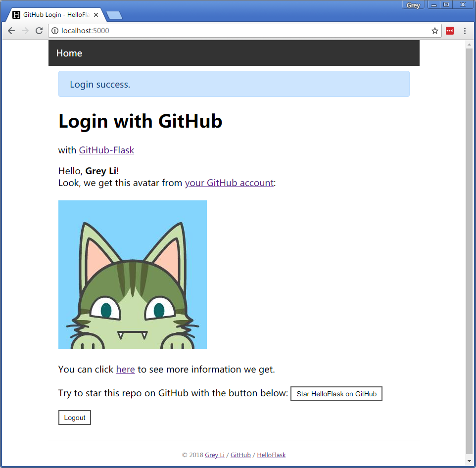Click inside the address bar
Viewport: 476px width, 468px height.
click(x=198, y=31)
